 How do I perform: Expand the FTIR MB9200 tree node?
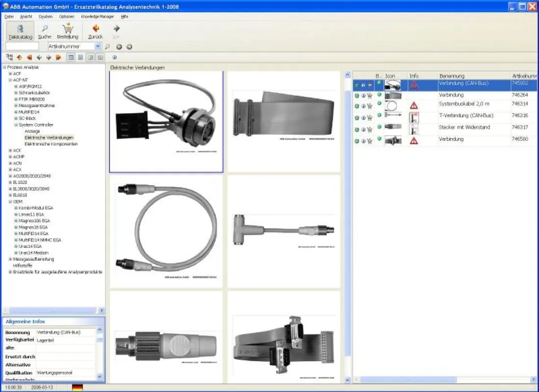(x=16, y=99)
